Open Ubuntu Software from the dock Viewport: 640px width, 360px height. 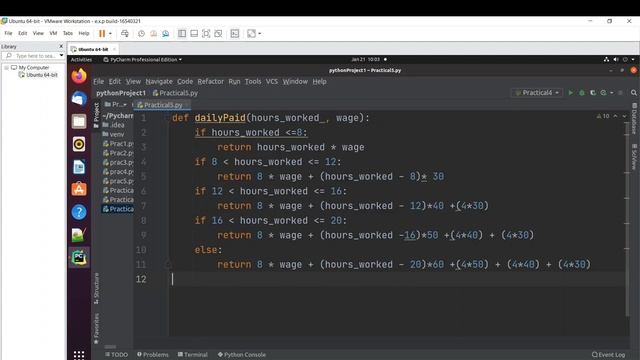tap(79, 189)
